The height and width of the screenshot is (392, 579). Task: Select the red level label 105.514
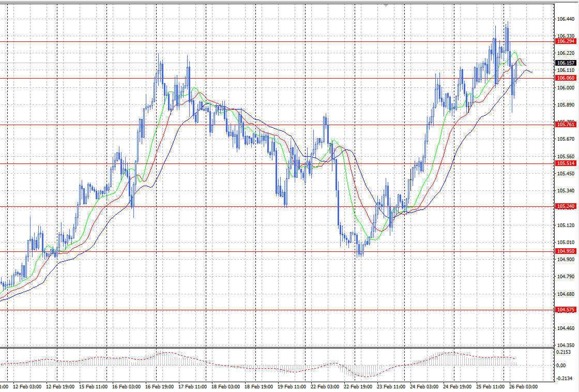click(566, 163)
